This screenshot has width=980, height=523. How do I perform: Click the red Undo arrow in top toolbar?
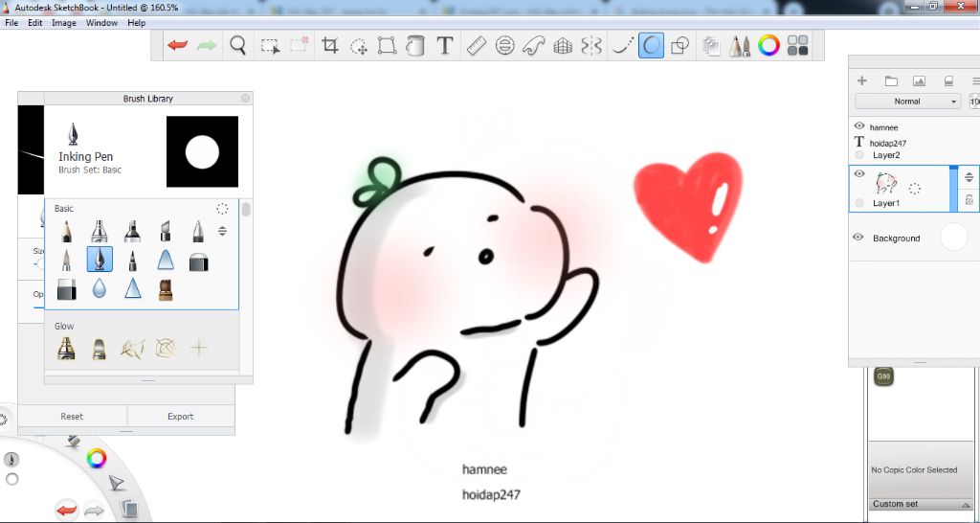tap(177, 46)
